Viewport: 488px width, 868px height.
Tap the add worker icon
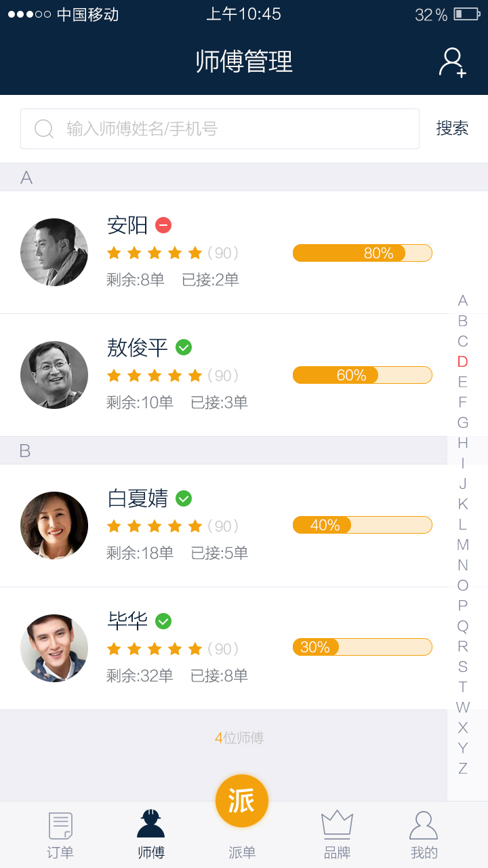tap(452, 62)
